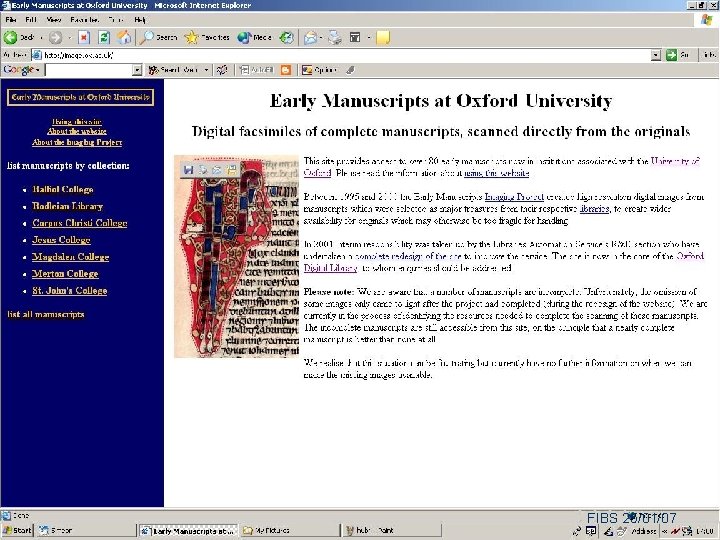Open the Tools menu
Screen dimensions: 720x540
(x=116, y=20)
